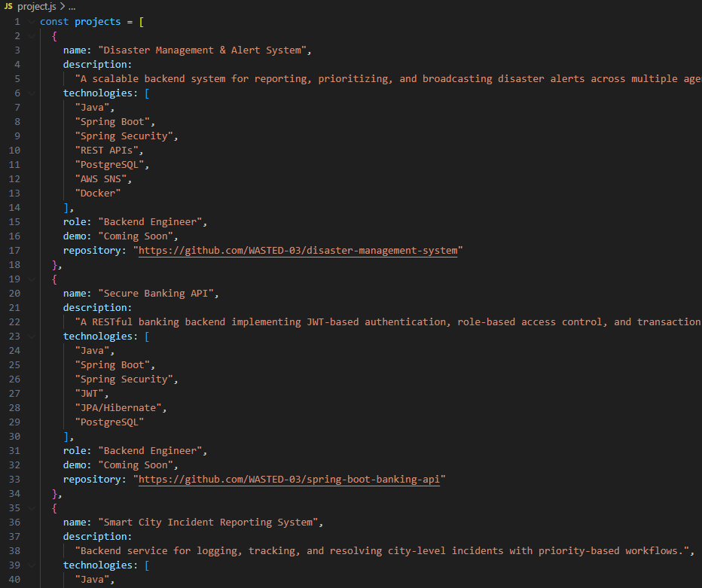Fold the Smart City object at line 35

32,508
